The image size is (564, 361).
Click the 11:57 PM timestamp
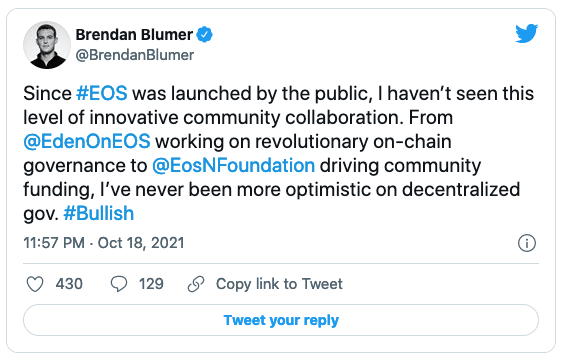(54, 243)
